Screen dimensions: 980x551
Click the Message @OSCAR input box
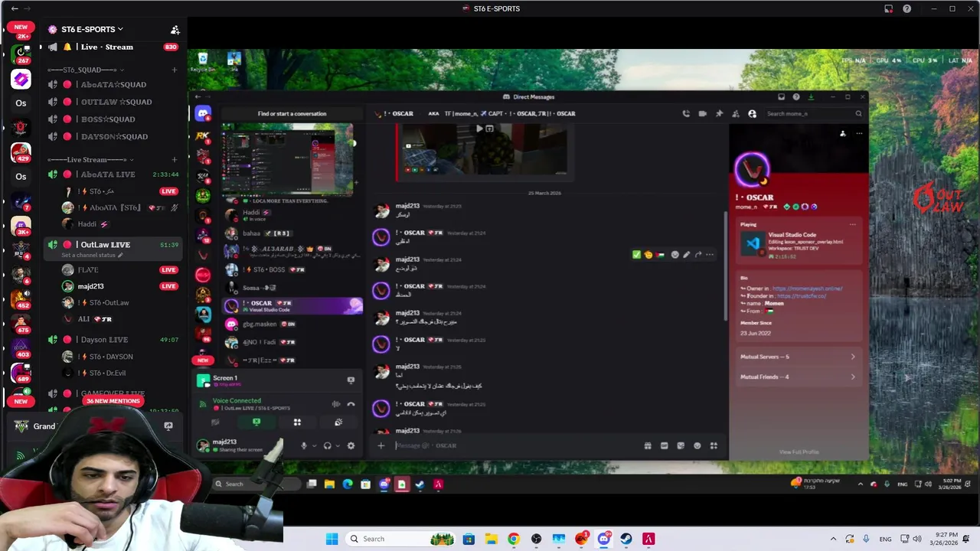tap(517, 445)
